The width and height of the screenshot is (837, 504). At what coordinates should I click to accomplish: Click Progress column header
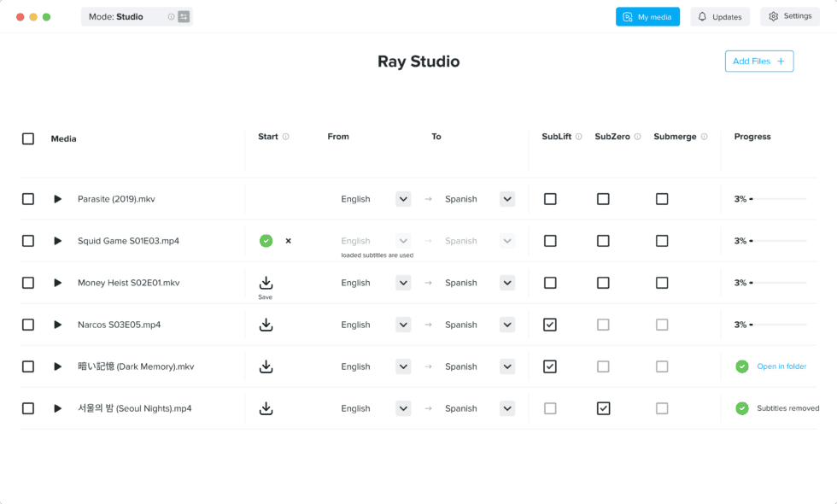pyautogui.click(x=752, y=137)
